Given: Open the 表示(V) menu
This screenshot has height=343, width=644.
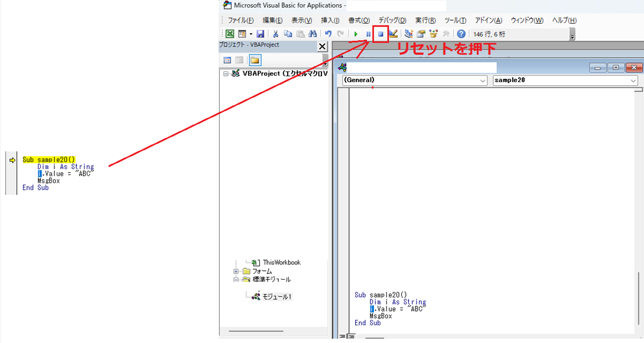Looking at the screenshot, I should click(301, 20).
